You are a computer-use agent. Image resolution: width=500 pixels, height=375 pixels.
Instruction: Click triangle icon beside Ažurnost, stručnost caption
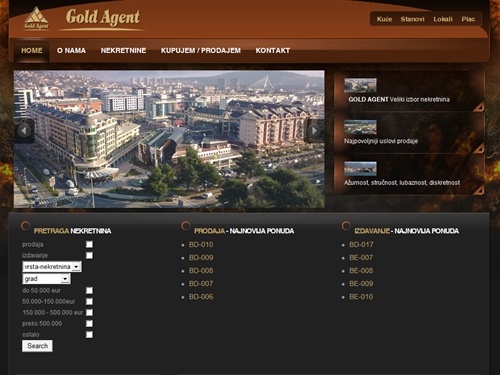click(x=479, y=190)
